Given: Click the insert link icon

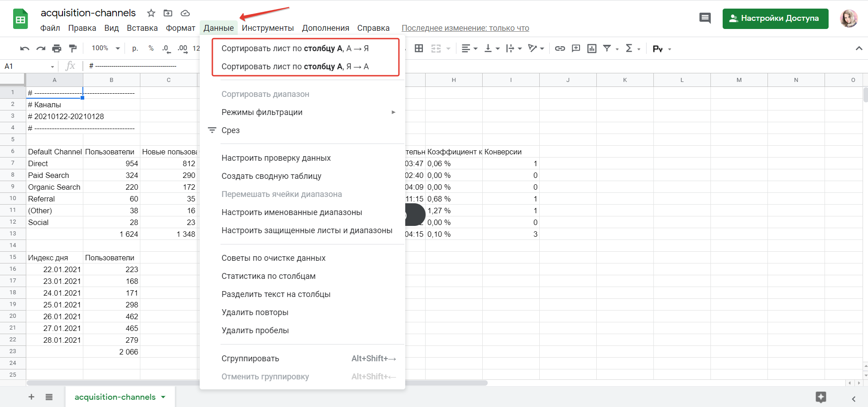Looking at the screenshot, I should [x=560, y=48].
